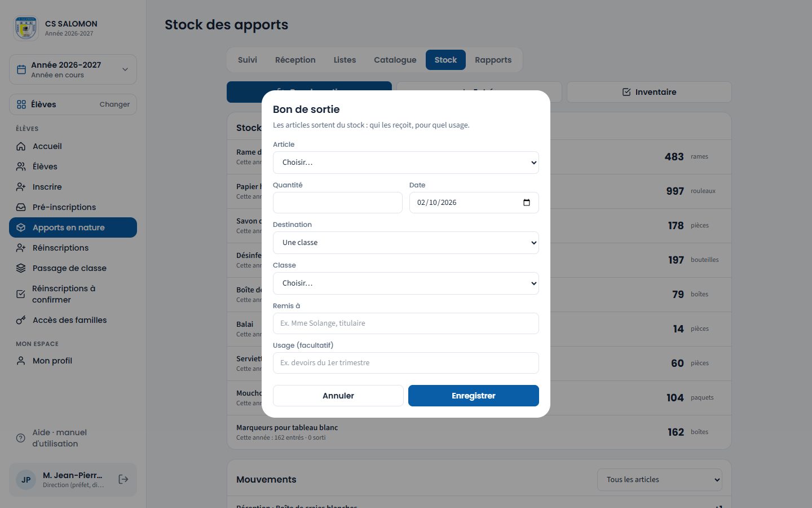Focus the Quantité input field
This screenshot has height=508, width=812.
click(338, 203)
